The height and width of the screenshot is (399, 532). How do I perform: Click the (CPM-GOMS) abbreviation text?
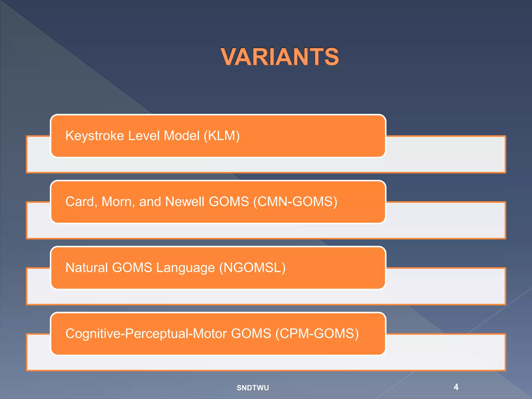pos(317,334)
